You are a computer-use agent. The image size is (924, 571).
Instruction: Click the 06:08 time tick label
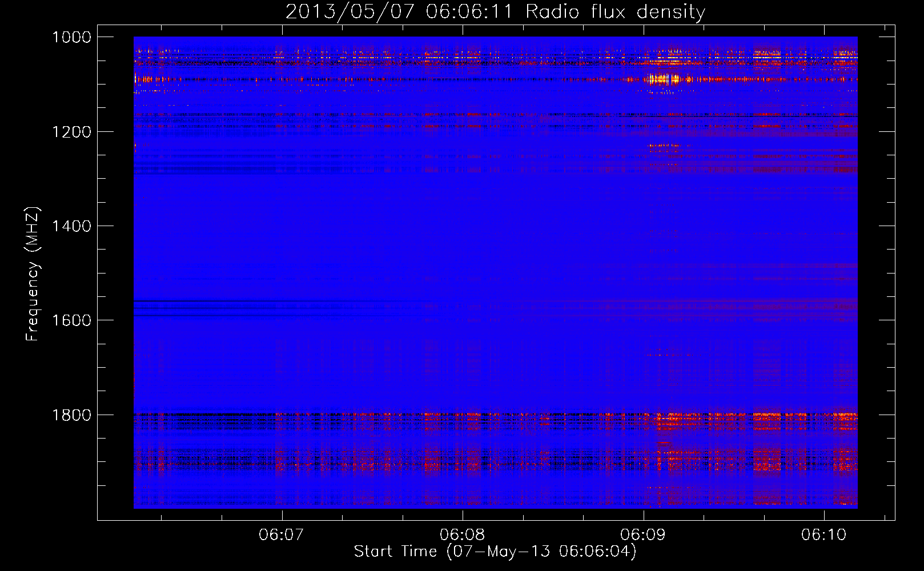click(463, 534)
